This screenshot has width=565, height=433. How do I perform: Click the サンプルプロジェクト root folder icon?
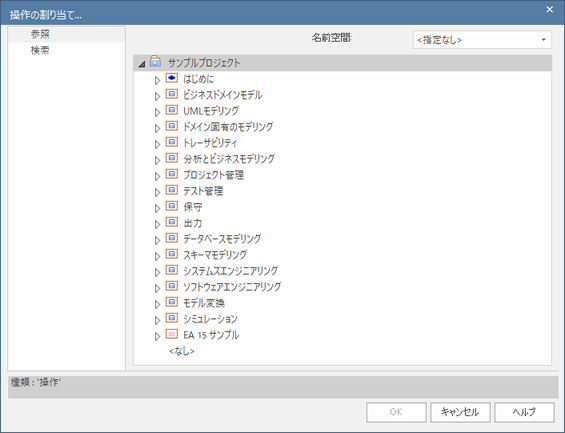(155, 62)
